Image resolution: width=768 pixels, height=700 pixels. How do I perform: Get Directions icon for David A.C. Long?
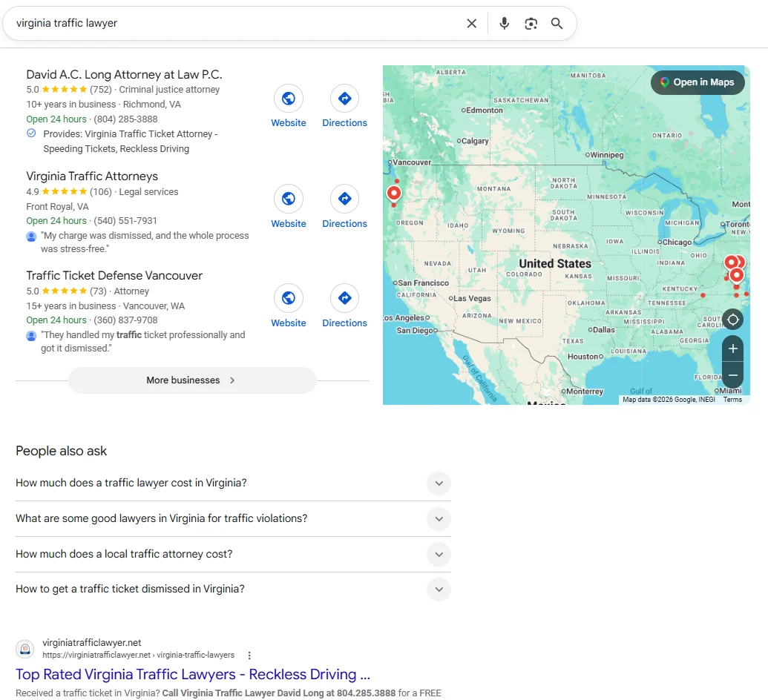tap(345, 99)
